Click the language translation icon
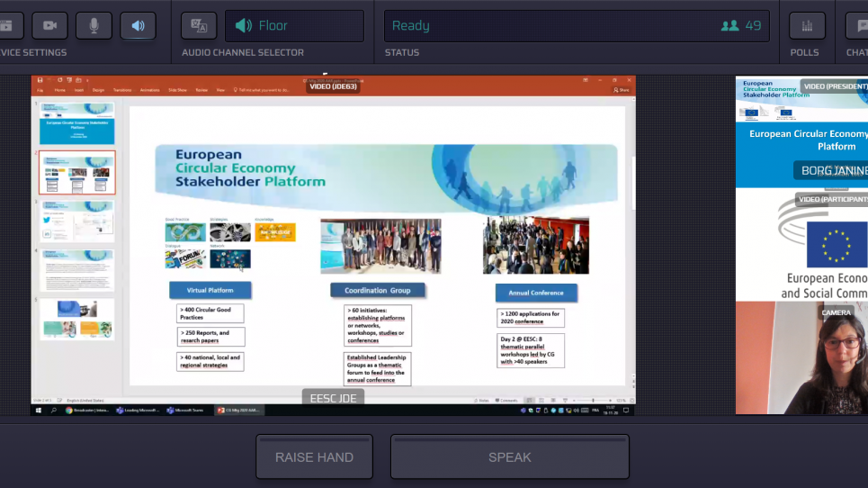 pos(199,25)
